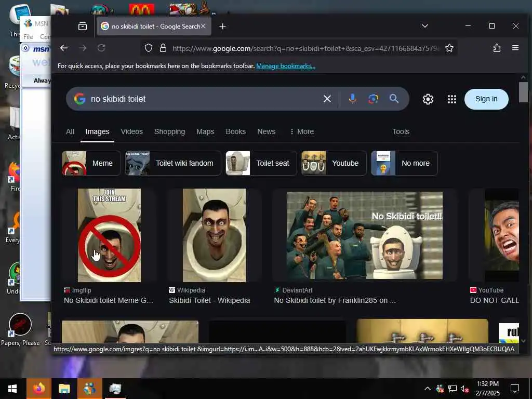Image resolution: width=532 pixels, height=399 pixels.
Task: Open 'No Skibidi toilet by Franklin285' link
Action: 335,300
